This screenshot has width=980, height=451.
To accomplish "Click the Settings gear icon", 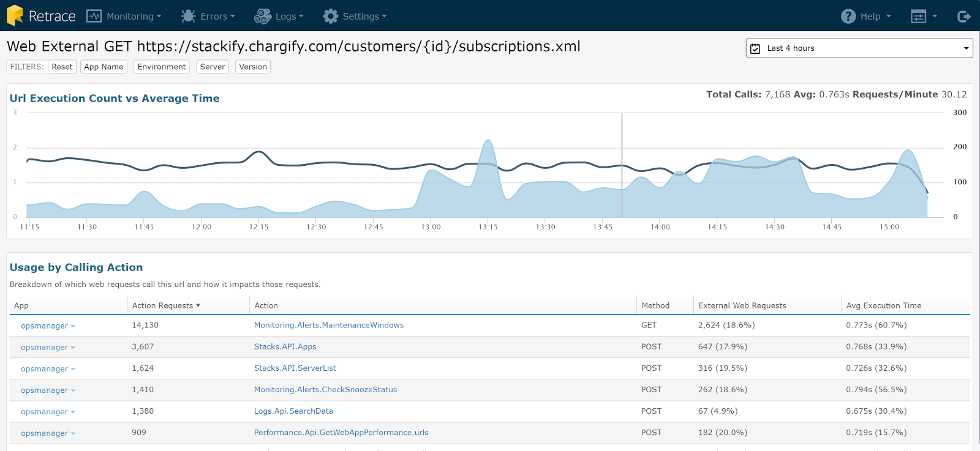I will (331, 16).
